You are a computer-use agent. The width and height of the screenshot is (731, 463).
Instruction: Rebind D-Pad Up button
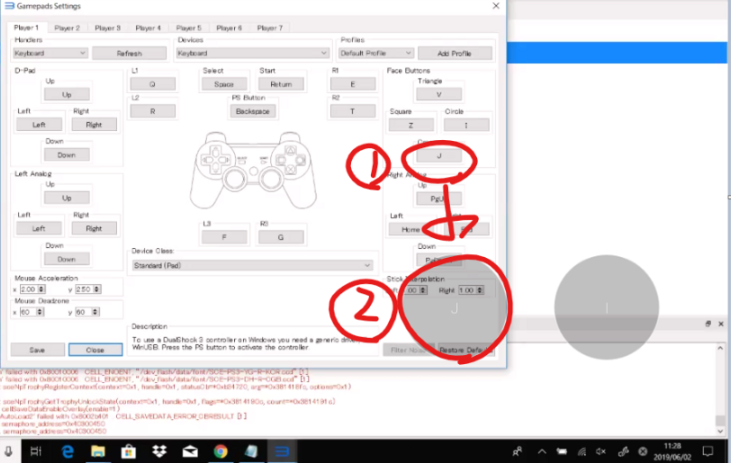(x=67, y=94)
